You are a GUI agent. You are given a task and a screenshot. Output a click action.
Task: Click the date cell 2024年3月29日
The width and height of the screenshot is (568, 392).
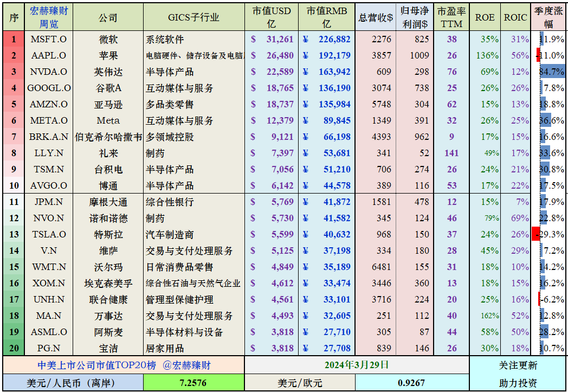point(357,365)
